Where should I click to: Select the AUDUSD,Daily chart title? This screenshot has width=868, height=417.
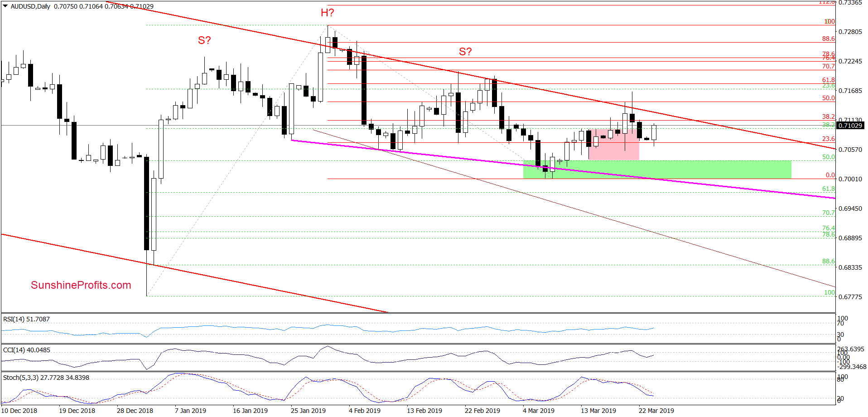30,6
